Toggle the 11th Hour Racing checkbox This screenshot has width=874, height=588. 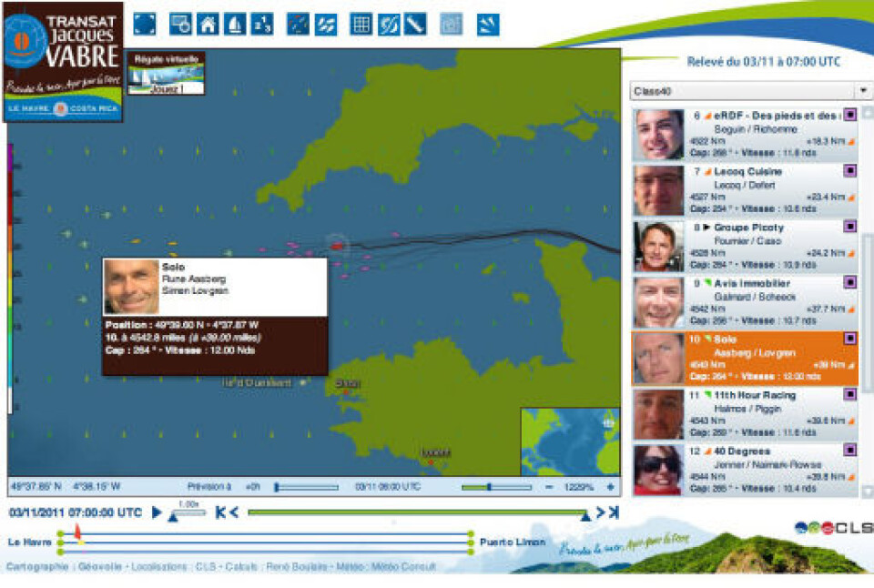[850, 394]
